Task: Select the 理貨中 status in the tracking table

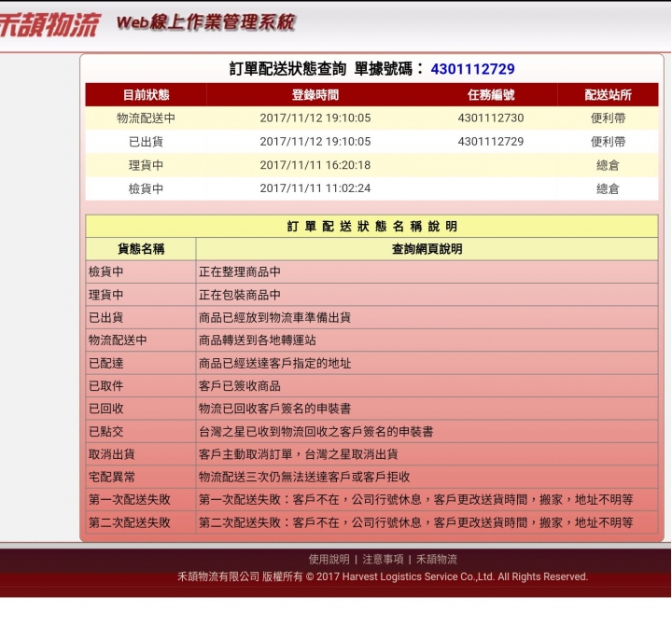Action: pyautogui.click(x=146, y=165)
